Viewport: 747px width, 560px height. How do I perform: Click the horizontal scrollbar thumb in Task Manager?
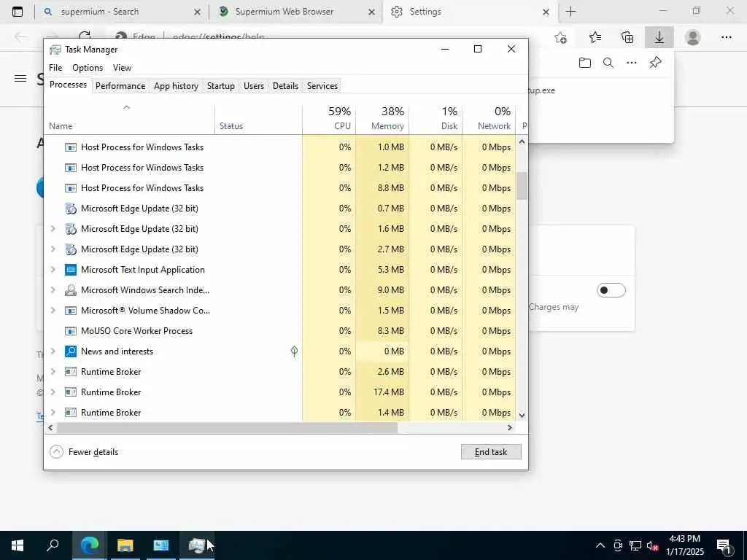[x=227, y=427]
